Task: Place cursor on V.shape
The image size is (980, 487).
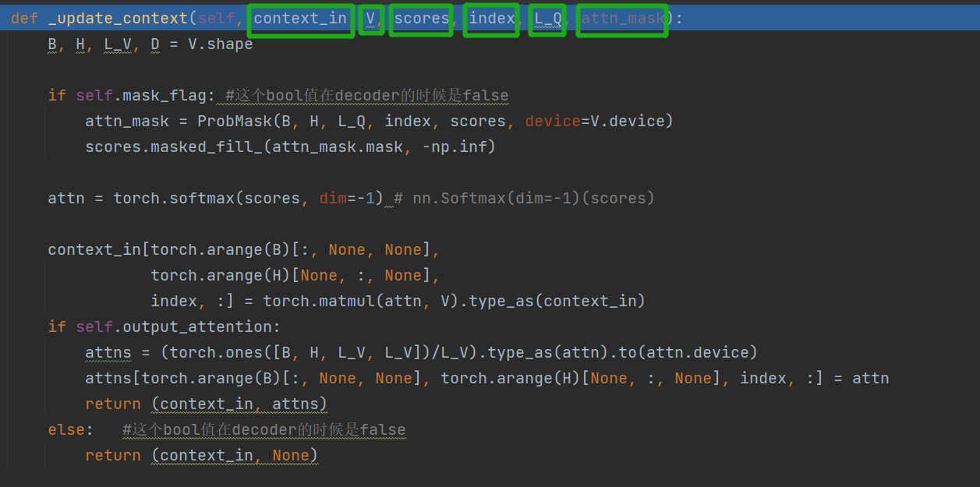Action: 221,44
